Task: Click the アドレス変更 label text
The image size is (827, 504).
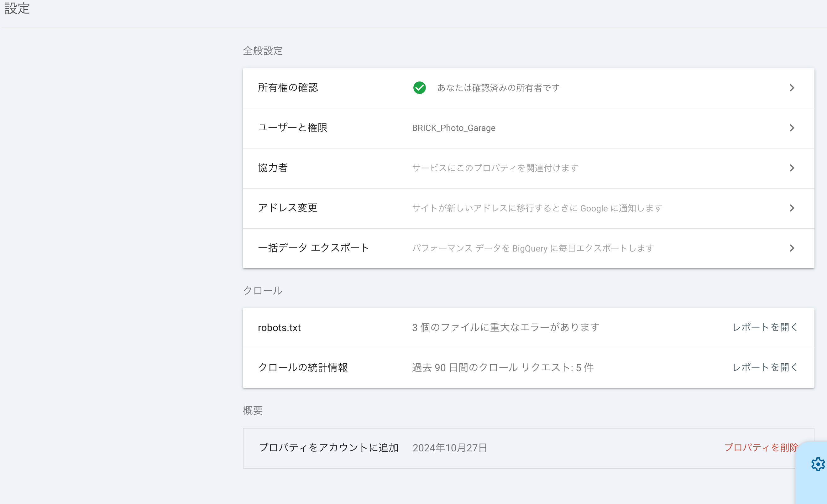Action: click(x=287, y=208)
